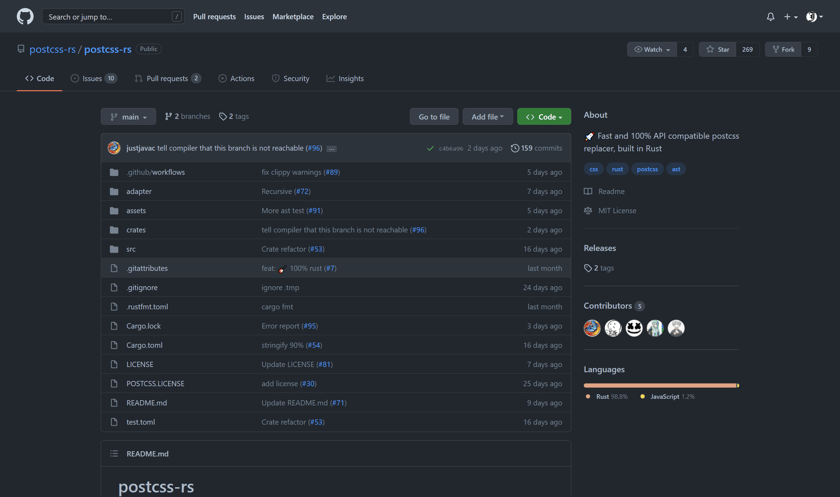840x497 pixels.
Task: Open the README table of contents icon
Action: pyautogui.click(x=114, y=454)
